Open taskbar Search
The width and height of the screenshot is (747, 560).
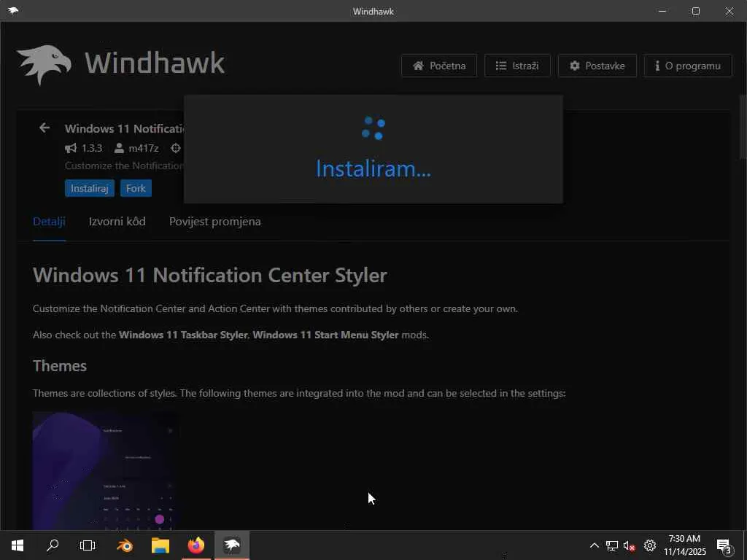click(x=53, y=545)
